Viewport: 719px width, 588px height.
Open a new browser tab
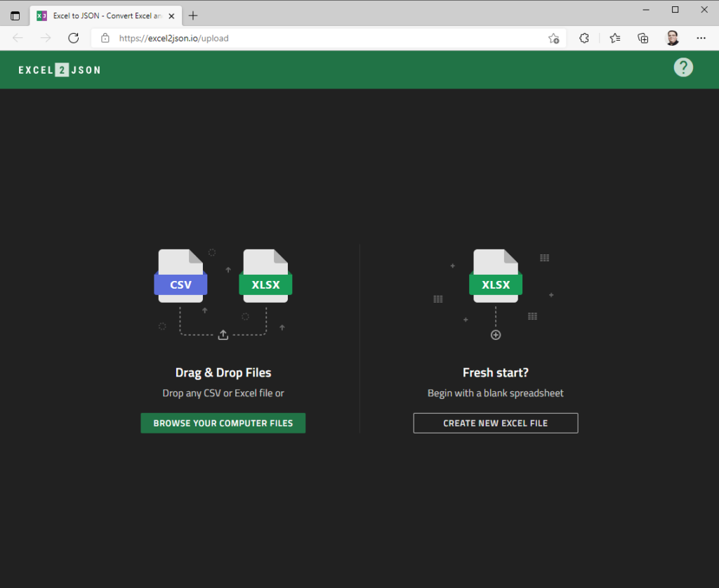(x=192, y=15)
